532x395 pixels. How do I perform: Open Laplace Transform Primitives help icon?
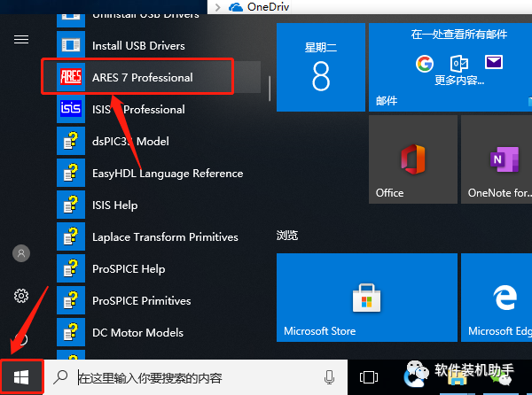(x=71, y=236)
